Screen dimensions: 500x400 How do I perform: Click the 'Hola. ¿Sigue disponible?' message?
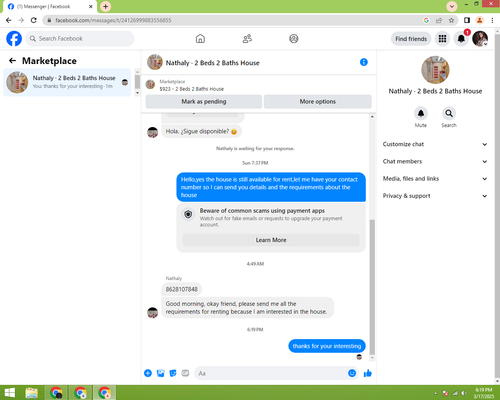tap(201, 131)
